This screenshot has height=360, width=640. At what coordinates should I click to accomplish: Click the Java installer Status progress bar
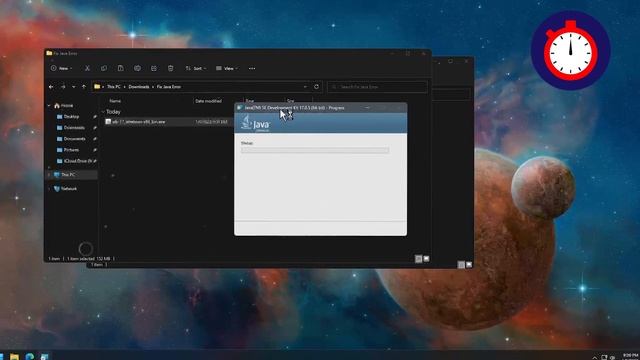click(315, 150)
